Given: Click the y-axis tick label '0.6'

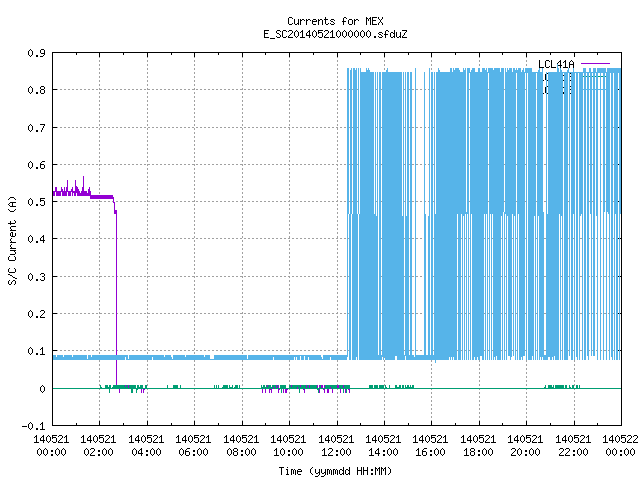Looking at the screenshot, I should coord(37,165).
